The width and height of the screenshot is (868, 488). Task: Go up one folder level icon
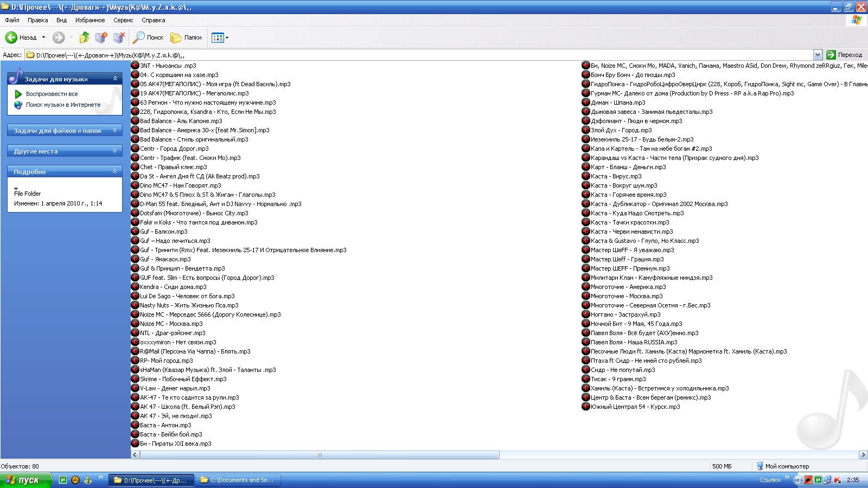tap(84, 37)
